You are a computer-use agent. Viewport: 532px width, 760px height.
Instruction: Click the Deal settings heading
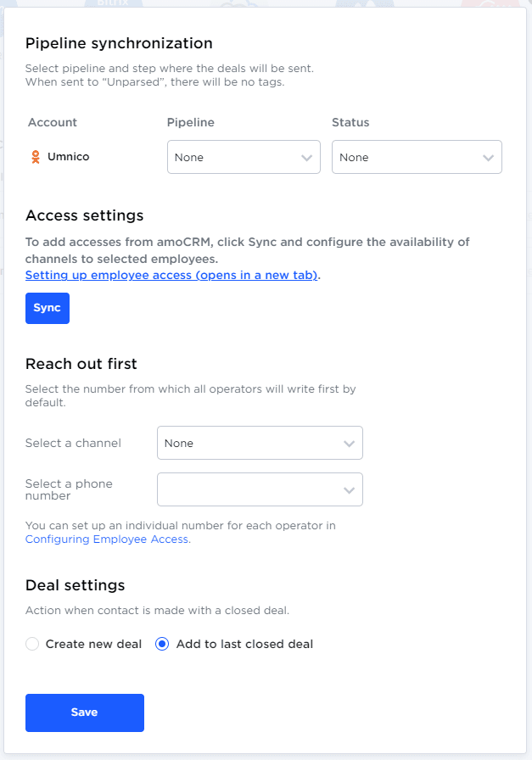[x=76, y=585]
